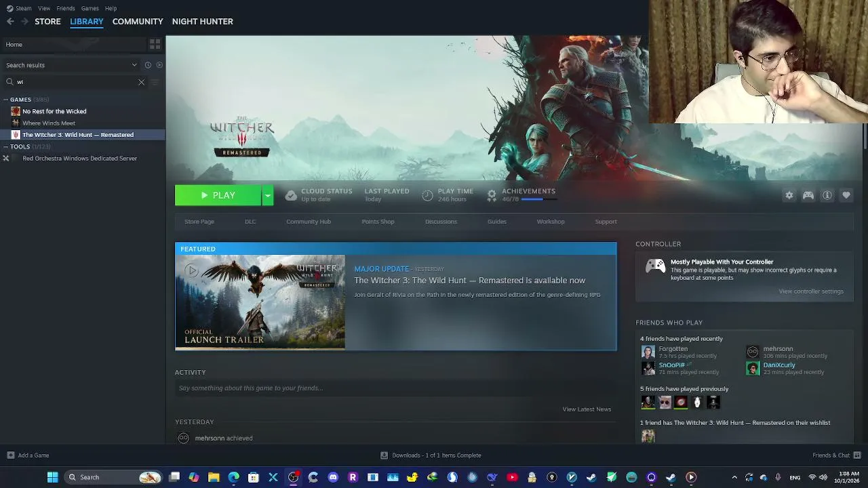The height and width of the screenshot is (488, 868).
Task: Click View controller settings
Action: [x=811, y=291]
